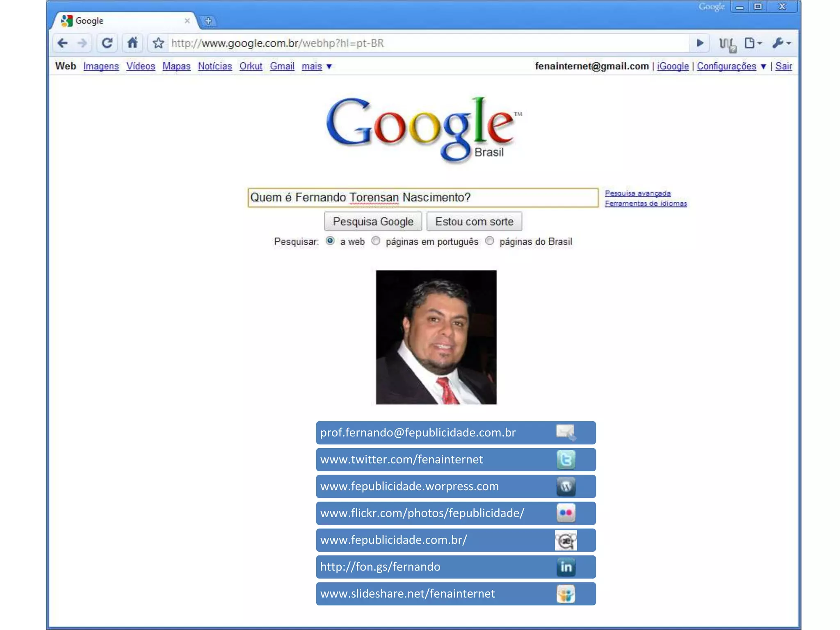Click the Twitter icon on the fenainternet row
This screenshot has height=630, width=840.
566,459
